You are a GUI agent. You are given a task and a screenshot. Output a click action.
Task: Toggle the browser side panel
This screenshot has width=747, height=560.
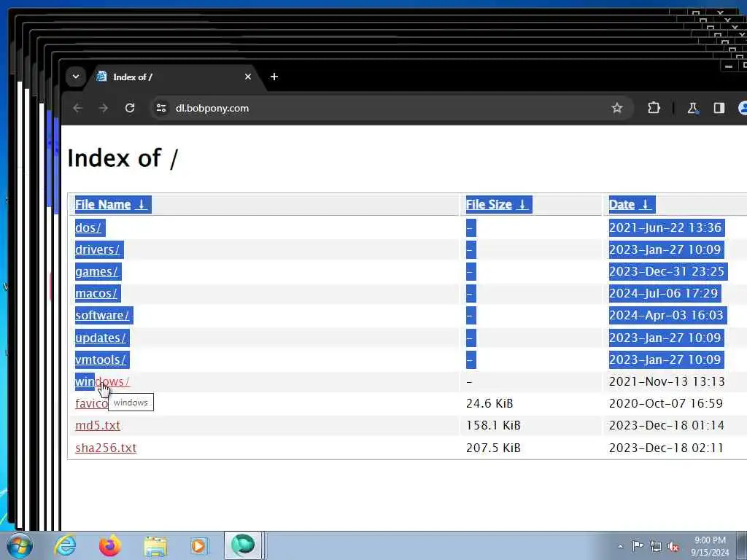coord(719,108)
